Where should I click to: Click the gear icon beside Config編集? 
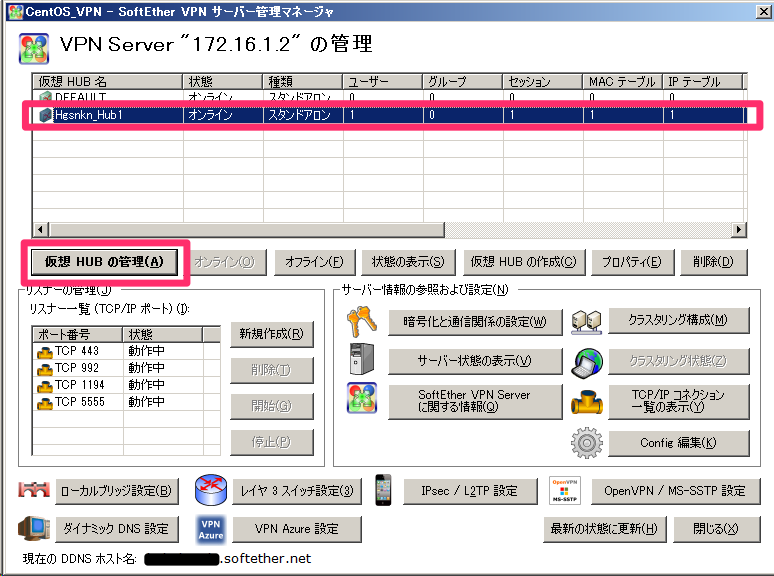[x=586, y=443]
